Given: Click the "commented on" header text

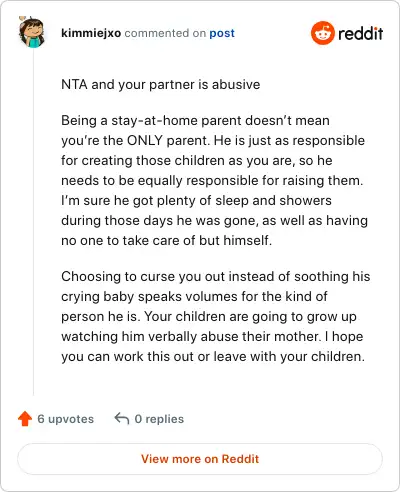Looking at the screenshot, I should point(165,33).
